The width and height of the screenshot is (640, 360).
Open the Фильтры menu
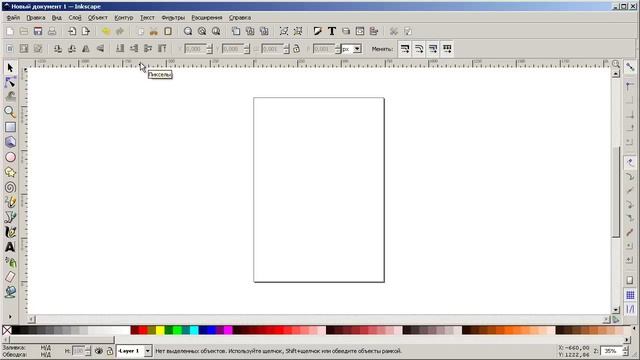173,18
